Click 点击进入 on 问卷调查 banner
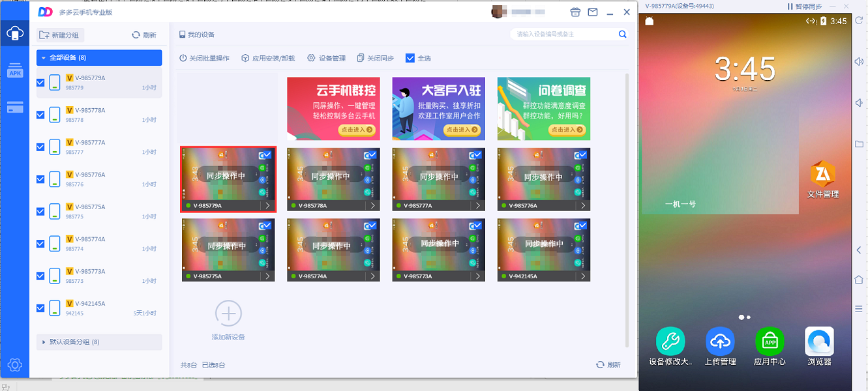This screenshot has width=868, height=391. tap(567, 130)
